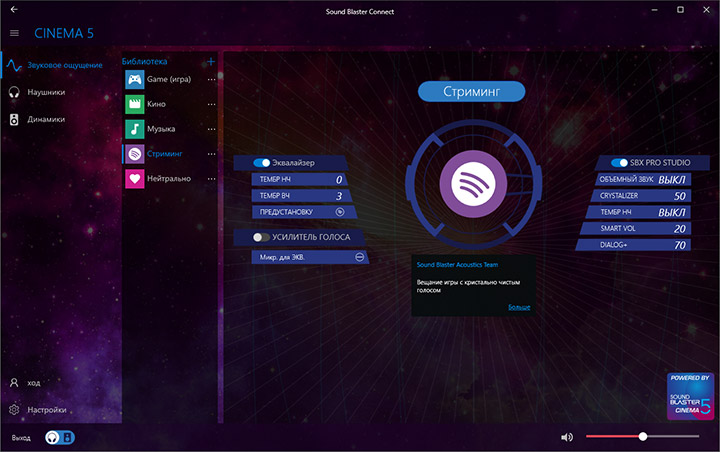720x452 pixels.
Task: Click the volume slider track right end
Action: pos(697,436)
